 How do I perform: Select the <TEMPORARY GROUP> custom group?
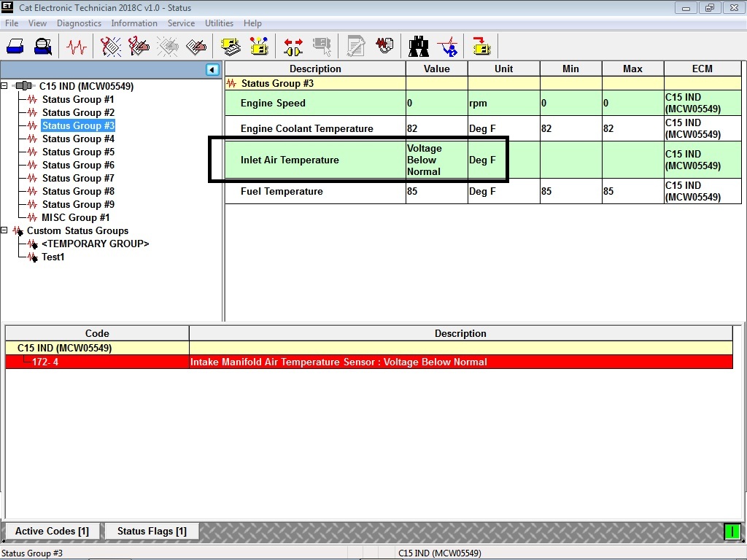click(x=96, y=244)
